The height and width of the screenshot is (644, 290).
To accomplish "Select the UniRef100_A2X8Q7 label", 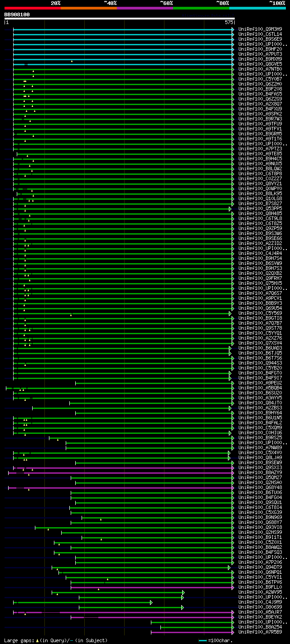I will (261, 104).
